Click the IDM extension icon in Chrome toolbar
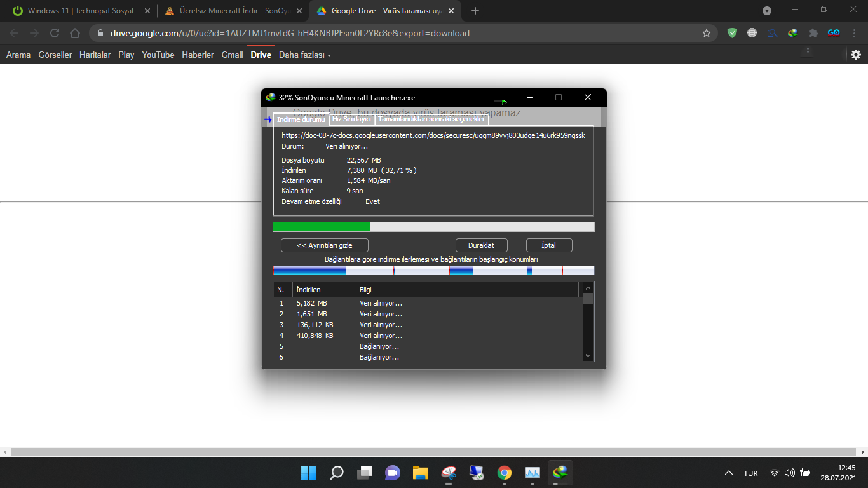 793,33
